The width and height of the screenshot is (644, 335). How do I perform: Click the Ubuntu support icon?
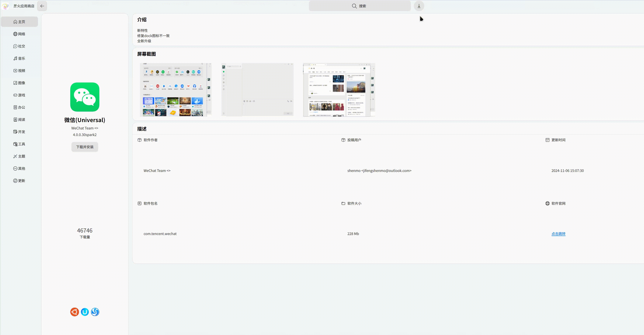click(75, 312)
